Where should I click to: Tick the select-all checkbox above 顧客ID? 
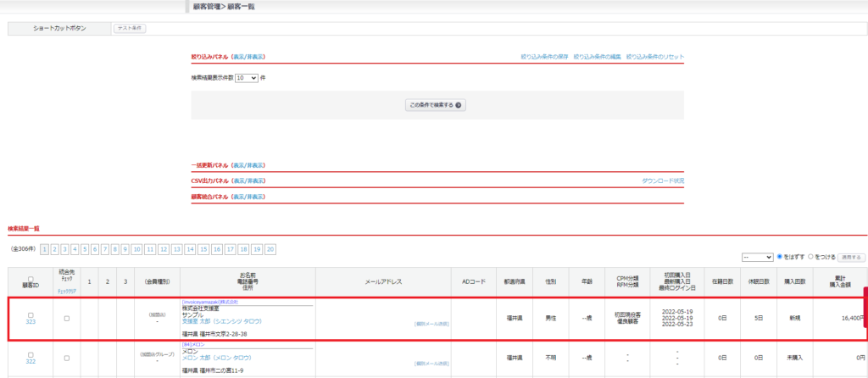pos(31,279)
